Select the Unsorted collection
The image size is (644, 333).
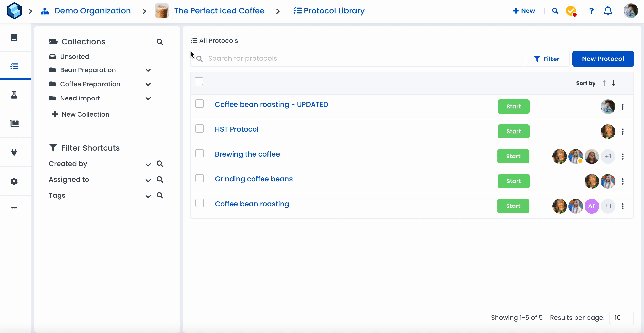pyautogui.click(x=75, y=57)
